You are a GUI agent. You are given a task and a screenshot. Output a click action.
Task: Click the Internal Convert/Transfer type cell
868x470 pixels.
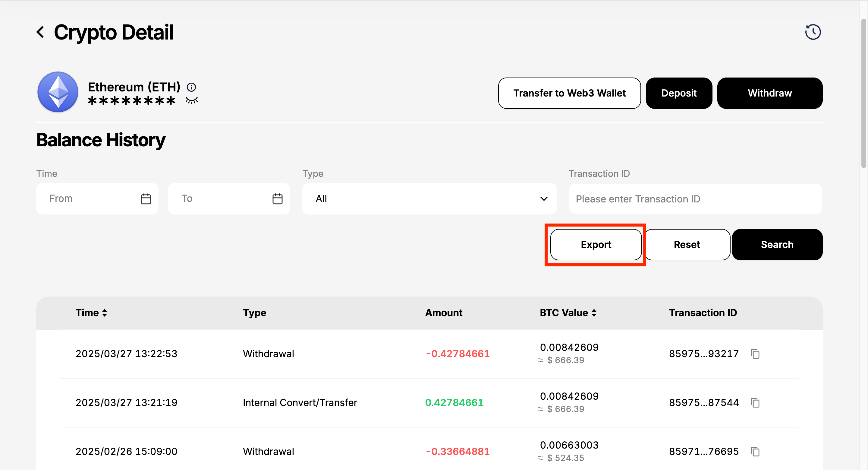(x=300, y=403)
